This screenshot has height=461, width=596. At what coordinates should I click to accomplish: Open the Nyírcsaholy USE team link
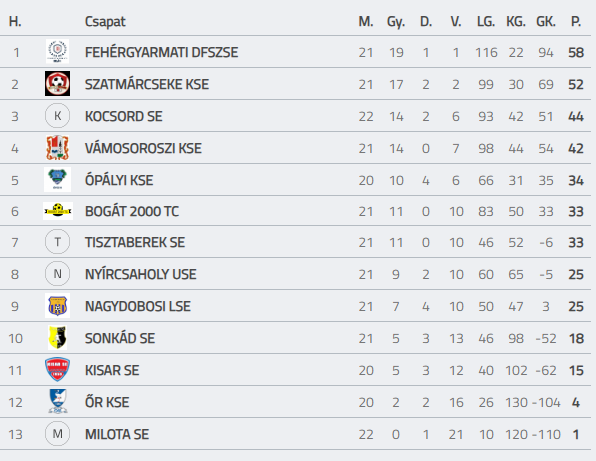pos(141,274)
